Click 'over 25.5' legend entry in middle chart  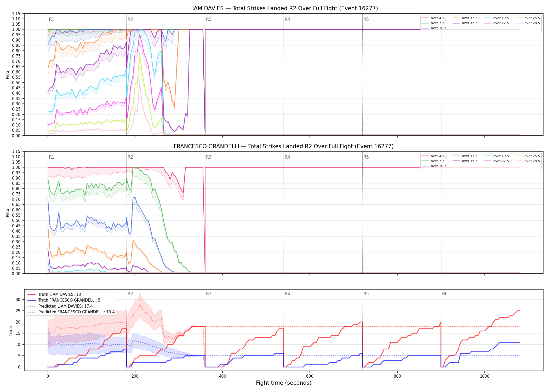[528, 156]
